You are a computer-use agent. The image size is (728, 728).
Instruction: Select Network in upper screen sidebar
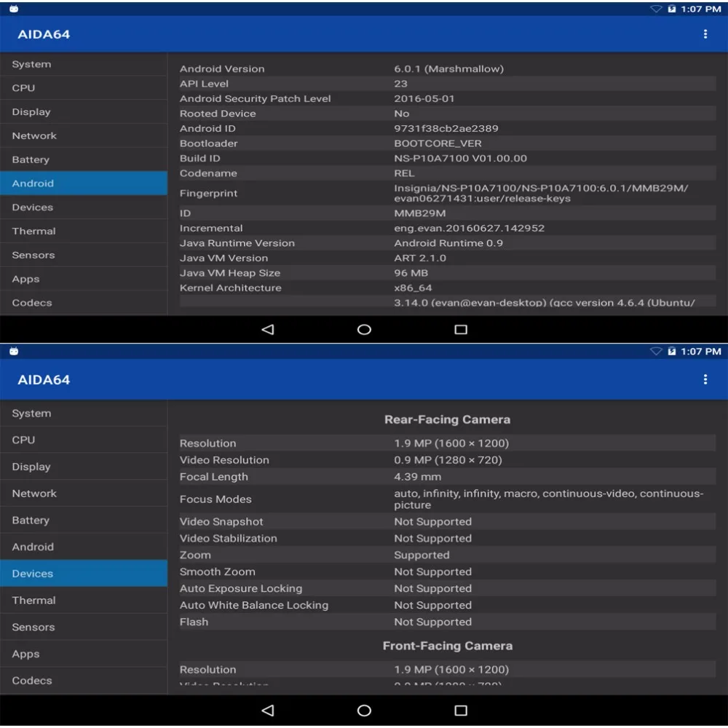(x=84, y=135)
